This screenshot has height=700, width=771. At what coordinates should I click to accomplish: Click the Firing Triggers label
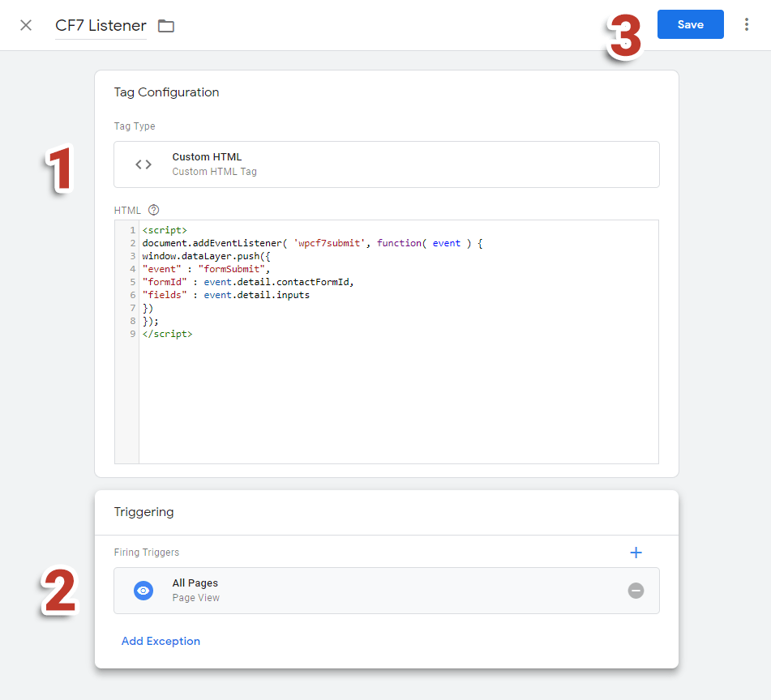(x=147, y=553)
